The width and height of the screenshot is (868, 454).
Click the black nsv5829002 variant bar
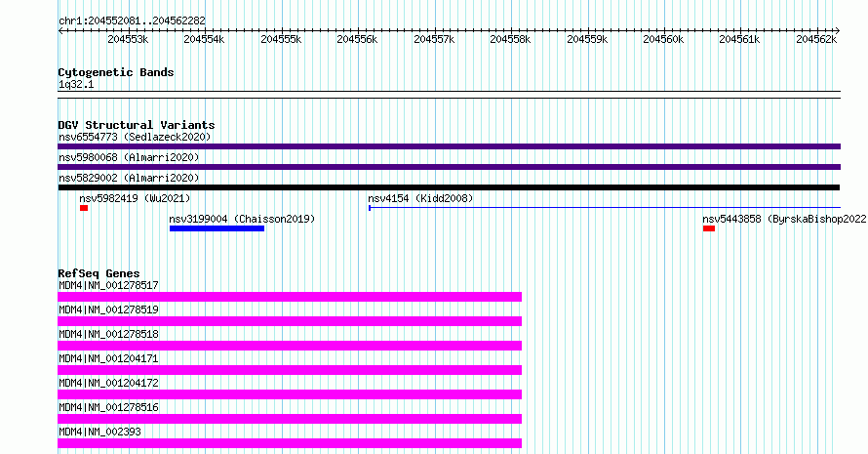449,187
